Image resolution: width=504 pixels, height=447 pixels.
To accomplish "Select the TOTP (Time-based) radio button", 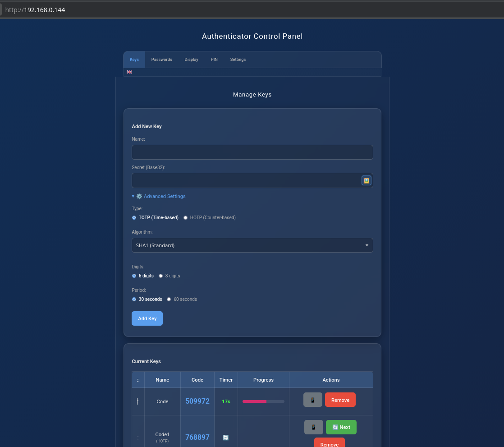I will (134, 218).
